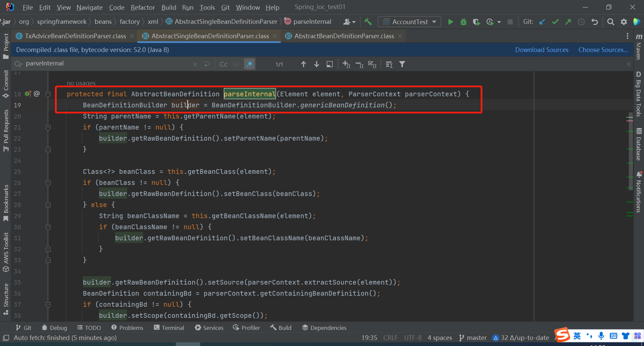Run AccountTest with Coverage
This screenshot has height=346, width=644.
(476, 21)
